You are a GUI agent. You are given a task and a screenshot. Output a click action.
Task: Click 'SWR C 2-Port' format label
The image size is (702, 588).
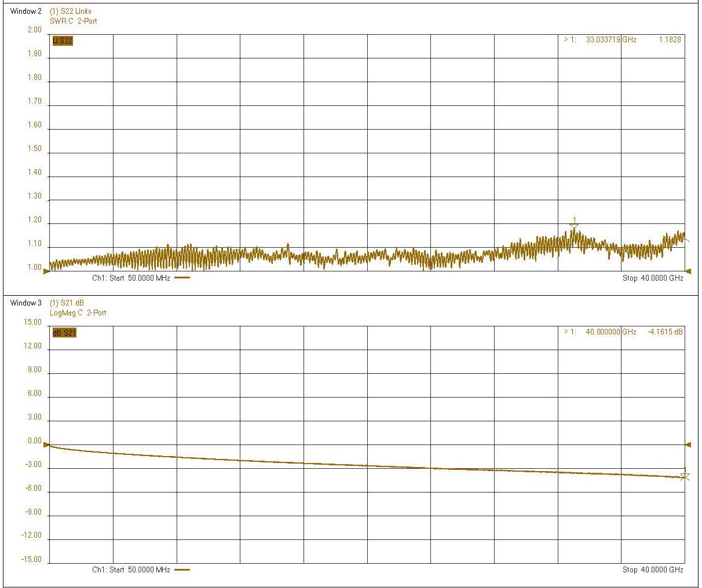[x=74, y=21]
